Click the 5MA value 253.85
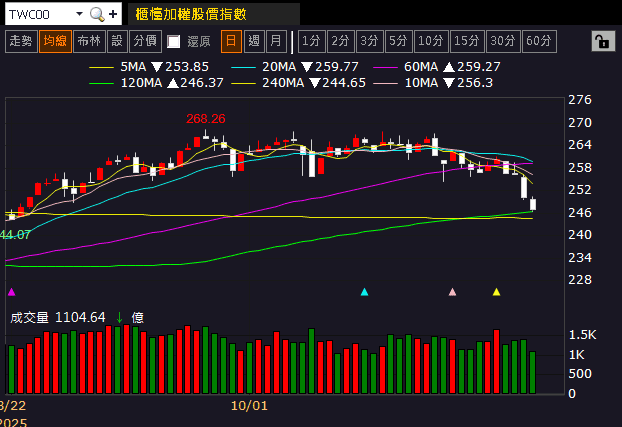This screenshot has width=622, height=427. coord(187,67)
